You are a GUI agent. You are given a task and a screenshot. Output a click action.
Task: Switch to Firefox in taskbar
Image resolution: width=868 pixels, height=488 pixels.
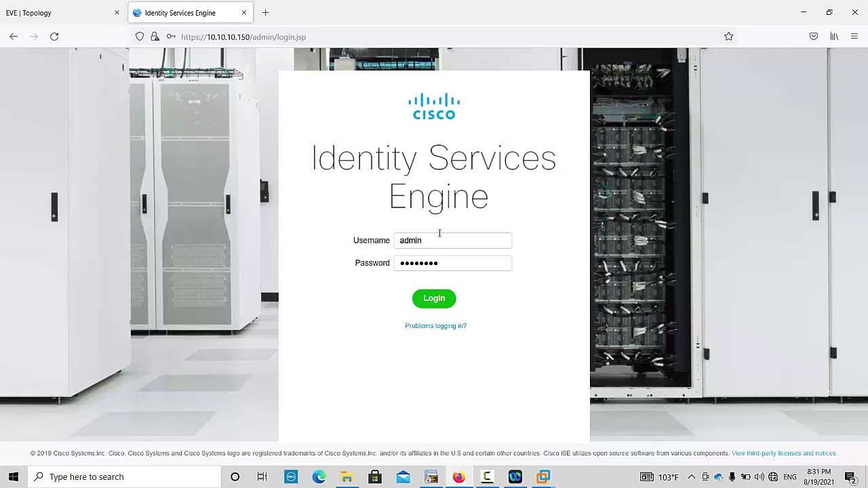pyautogui.click(x=459, y=476)
